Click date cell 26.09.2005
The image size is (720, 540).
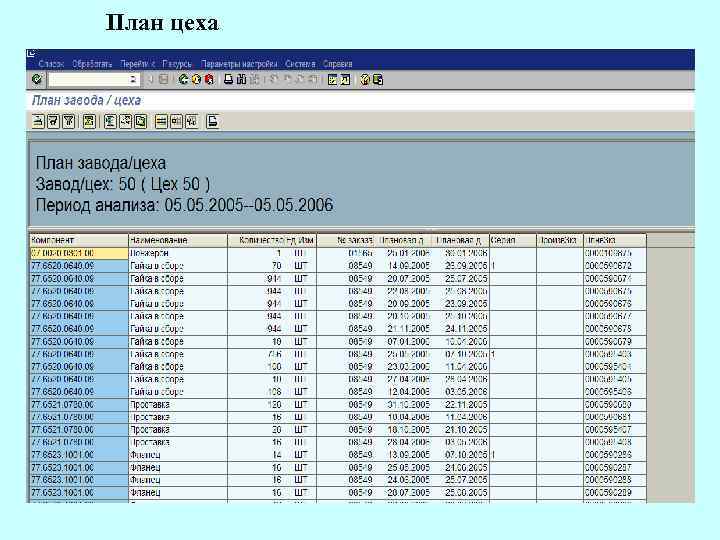click(x=460, y=266)
